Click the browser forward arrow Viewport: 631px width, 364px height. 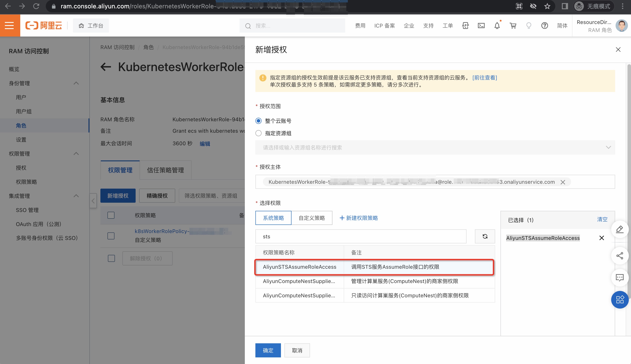[x=22, y=6]
